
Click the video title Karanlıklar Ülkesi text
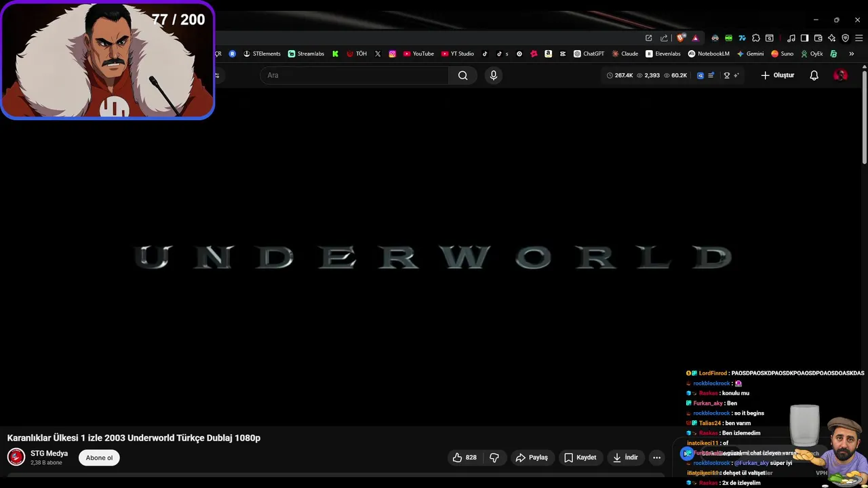134,438
